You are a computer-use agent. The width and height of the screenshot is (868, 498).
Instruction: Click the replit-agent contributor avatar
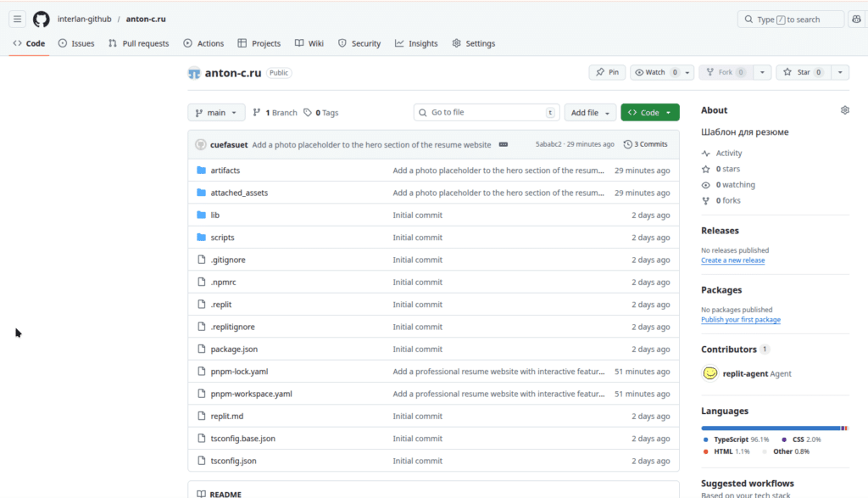(x=710, y=373)
